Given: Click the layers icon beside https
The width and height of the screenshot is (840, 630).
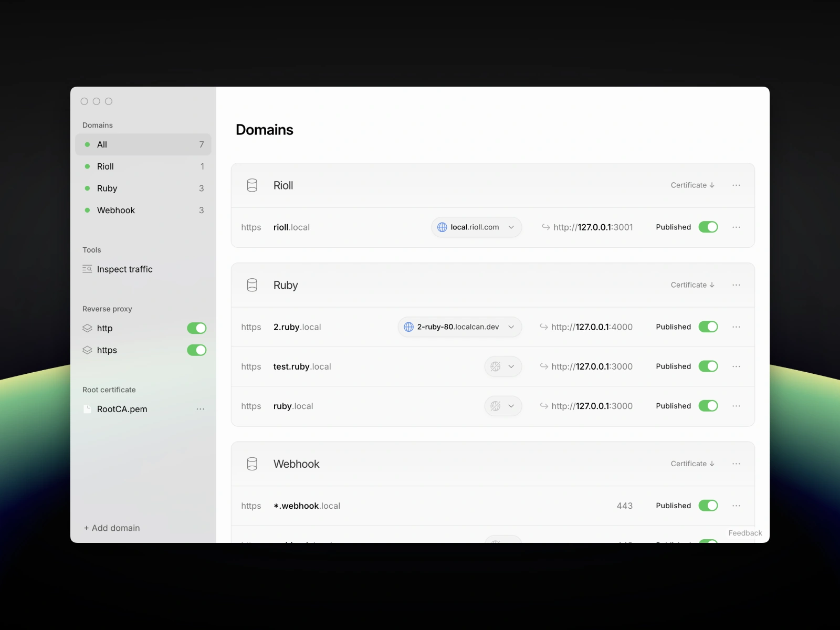Looking at the screenshot, I should click(x=87, y=350).
